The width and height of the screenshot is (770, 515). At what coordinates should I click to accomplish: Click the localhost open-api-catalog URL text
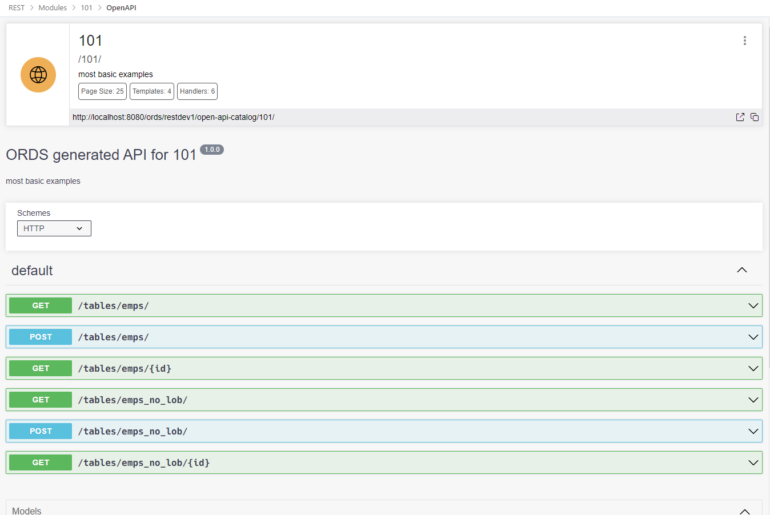pyautogui.click(x=173, y=117)
